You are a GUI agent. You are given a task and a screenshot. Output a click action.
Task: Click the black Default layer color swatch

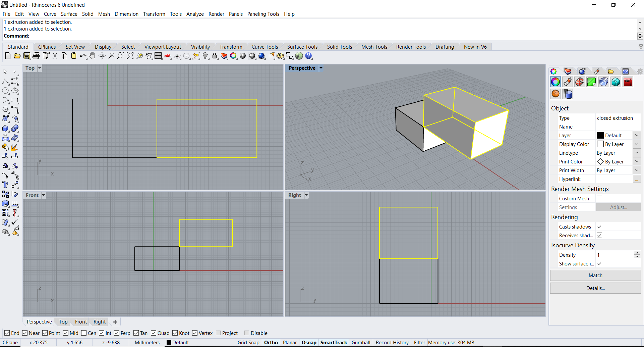(x=600, y=136)
